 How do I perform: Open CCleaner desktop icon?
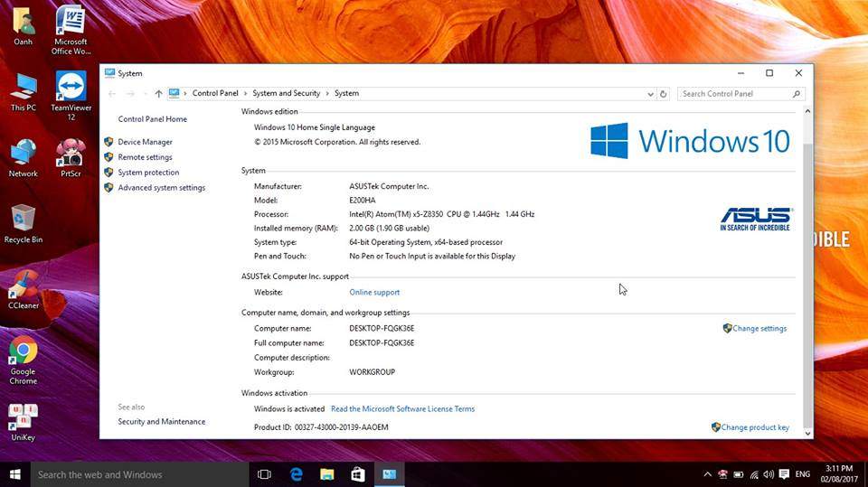click(23, 289)
